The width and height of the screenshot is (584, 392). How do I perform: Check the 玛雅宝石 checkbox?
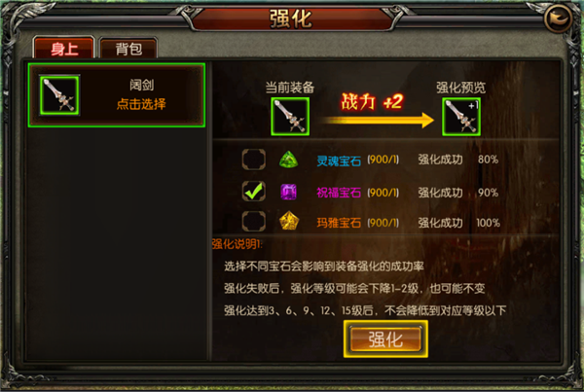pos(254,222)
